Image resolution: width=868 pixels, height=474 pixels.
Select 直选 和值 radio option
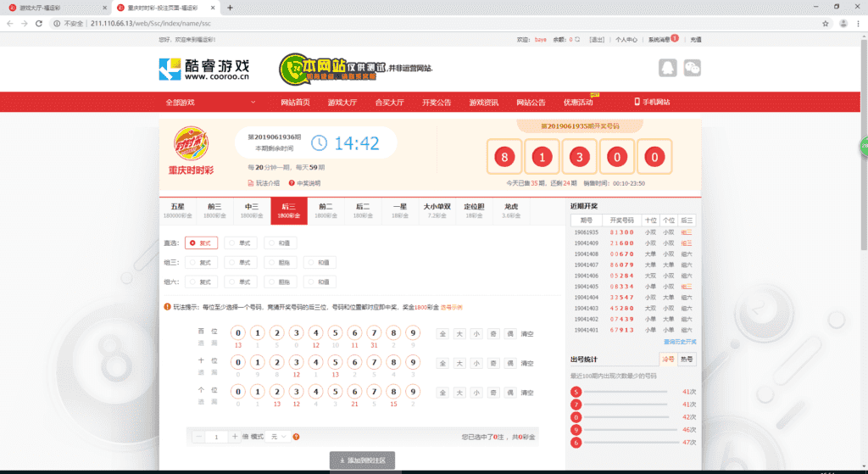point(280,243)
